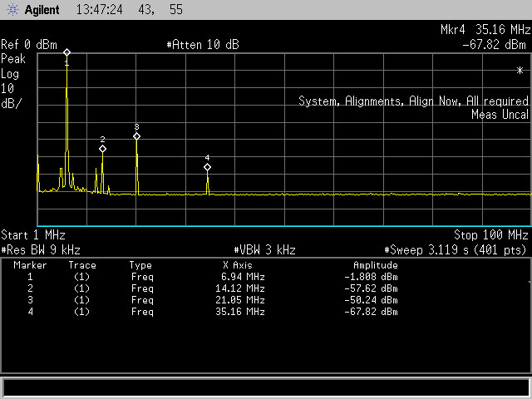
Task: Click the -50.24 dBm amplitude value
Action: [x=372, y=300]
